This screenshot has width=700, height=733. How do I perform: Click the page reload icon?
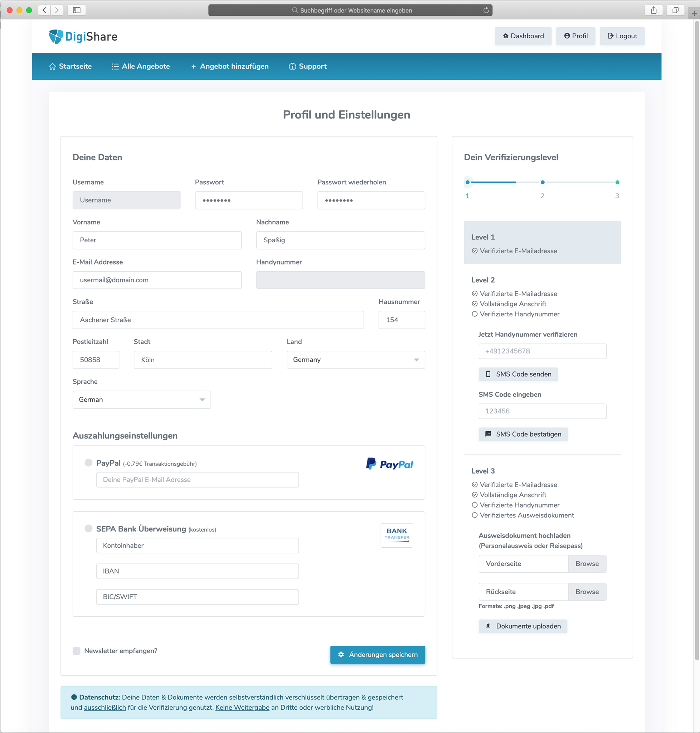(x=486, y=10)
